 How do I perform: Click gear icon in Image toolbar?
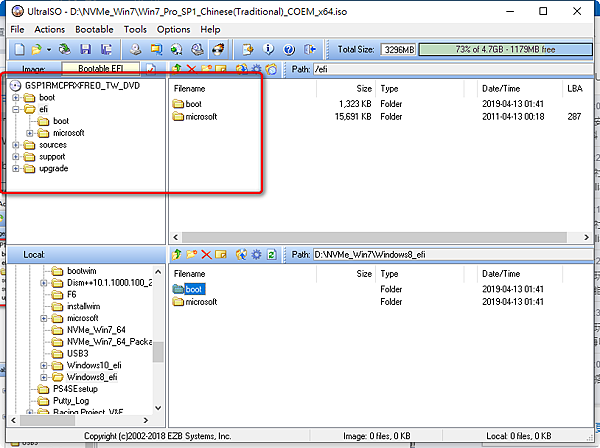256,69
